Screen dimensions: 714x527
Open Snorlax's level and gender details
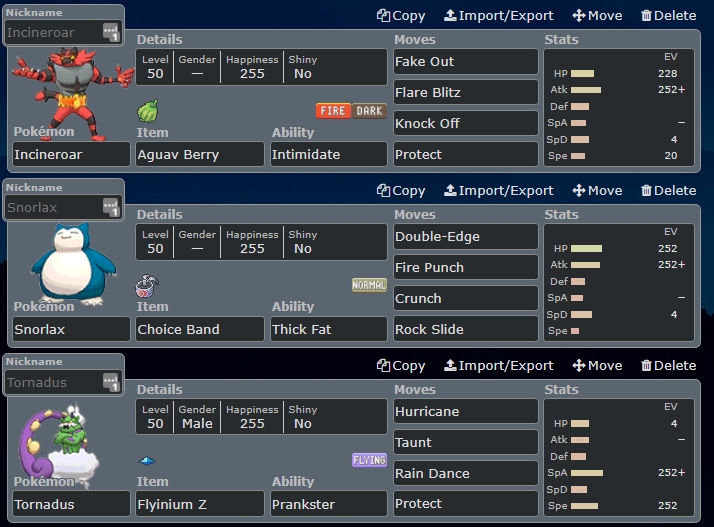point(261,242)
